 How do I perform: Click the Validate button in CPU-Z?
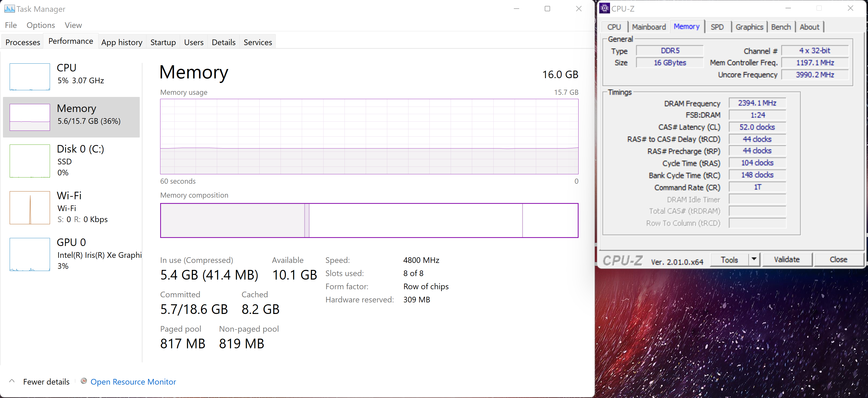coord(787,259)
